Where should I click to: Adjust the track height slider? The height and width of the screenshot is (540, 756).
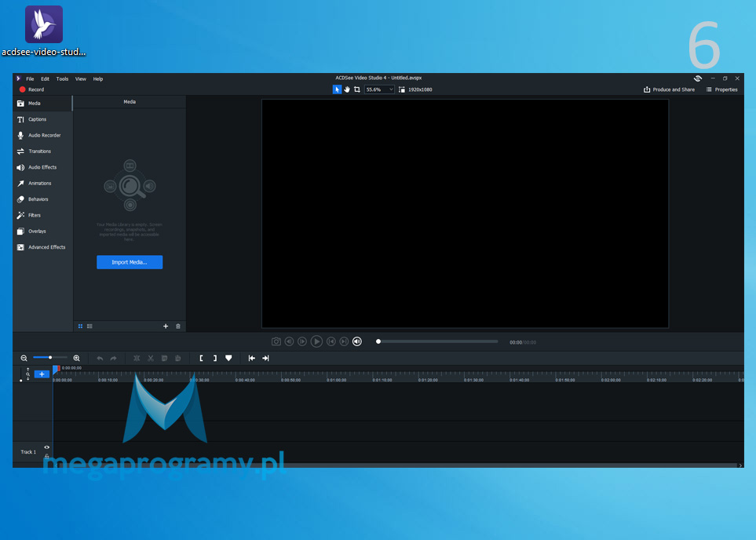click(20, 374)
